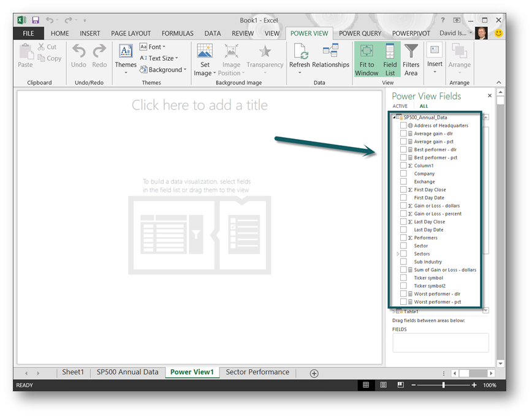Expand the Sectors hierarchy node
532x417 pixels.
tap(398, 254)
